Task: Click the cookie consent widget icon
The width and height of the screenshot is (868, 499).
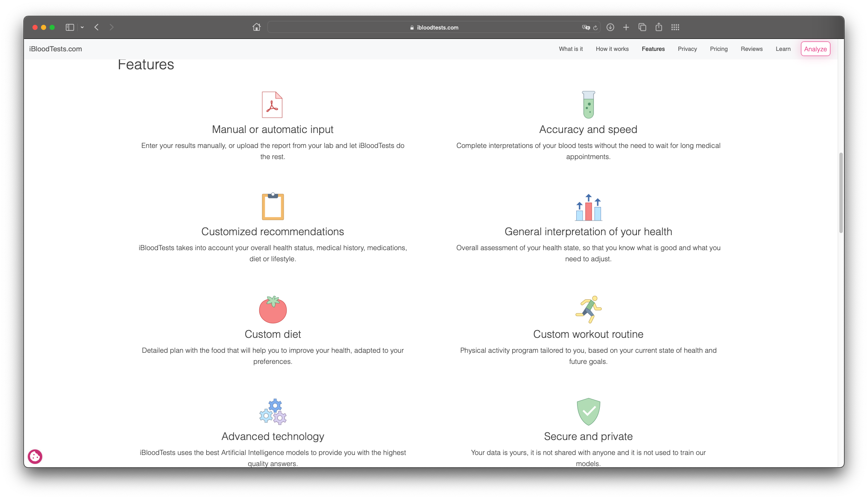Action: tap(35, 456)
